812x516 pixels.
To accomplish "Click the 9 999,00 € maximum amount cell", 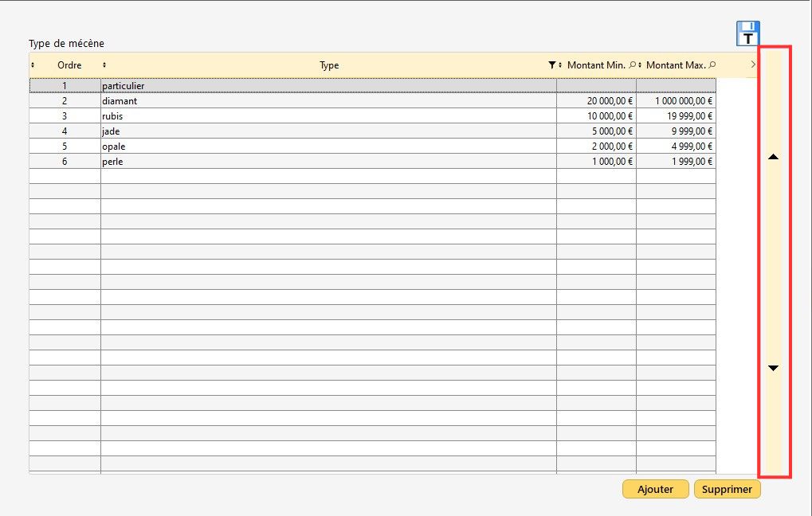I will point(676,131).
